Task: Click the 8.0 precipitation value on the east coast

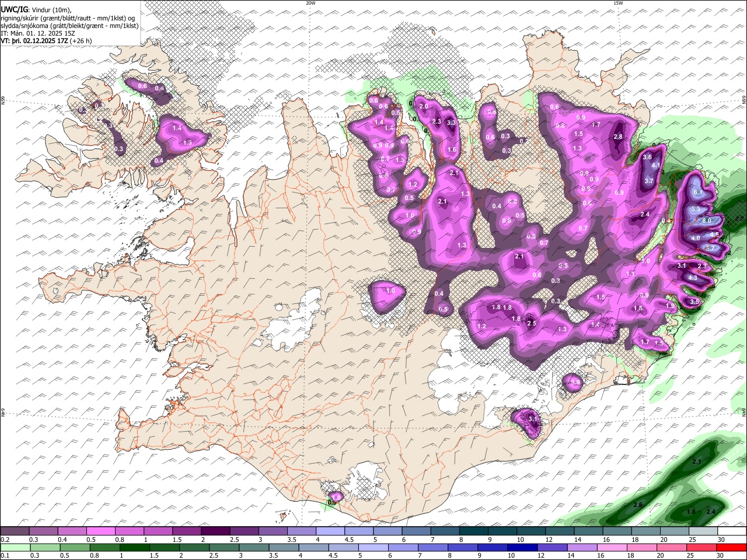Action: tap(706, 220)
